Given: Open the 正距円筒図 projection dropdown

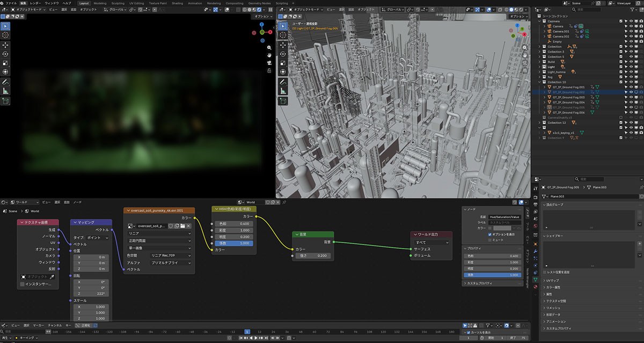Looking at the screenshot, I should click(x=159, y=241).
